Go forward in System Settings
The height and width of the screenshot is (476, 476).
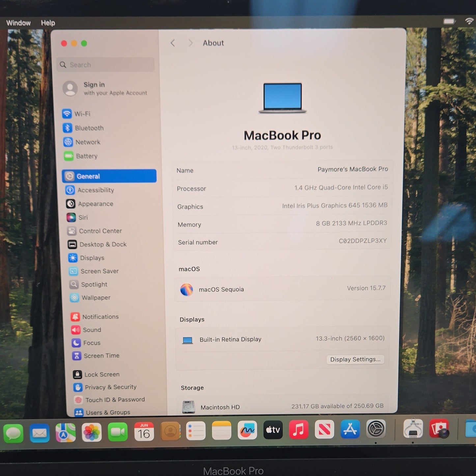(190, 43)
